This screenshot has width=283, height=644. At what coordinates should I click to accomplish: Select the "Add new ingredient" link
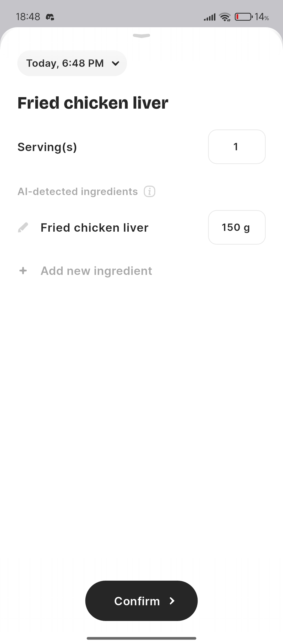[96, 271]
